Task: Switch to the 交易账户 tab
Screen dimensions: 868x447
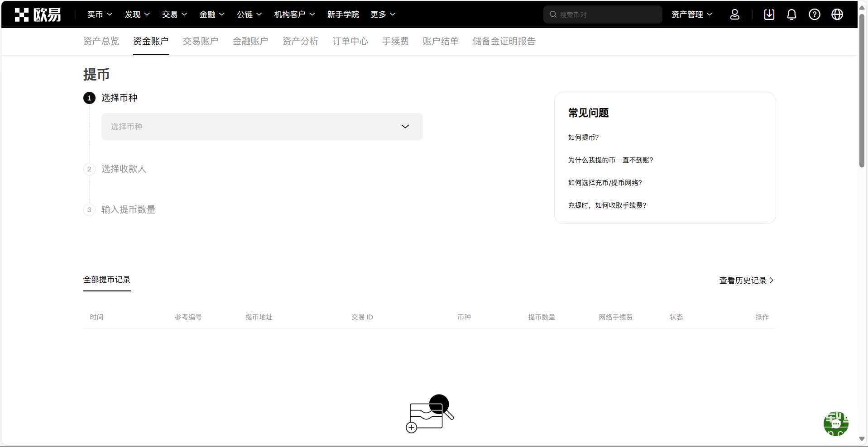Action: coord(200,41)
